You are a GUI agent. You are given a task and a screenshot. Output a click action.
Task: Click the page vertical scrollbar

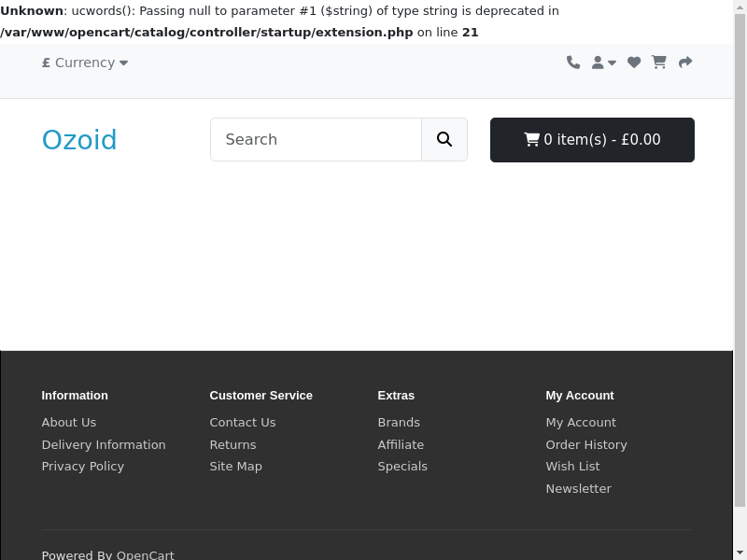point(740,280)
